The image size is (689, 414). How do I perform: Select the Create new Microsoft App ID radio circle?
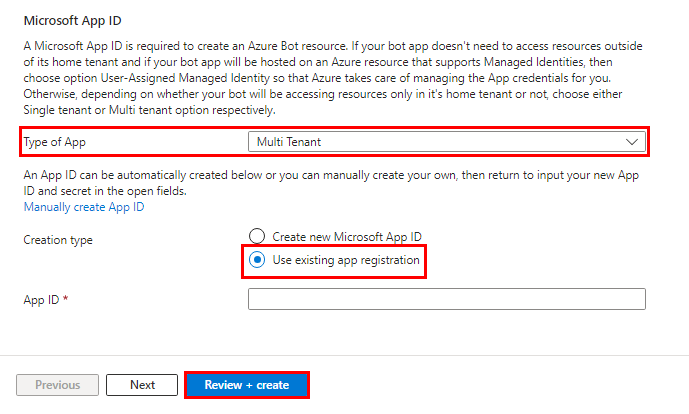click(257, 237)
